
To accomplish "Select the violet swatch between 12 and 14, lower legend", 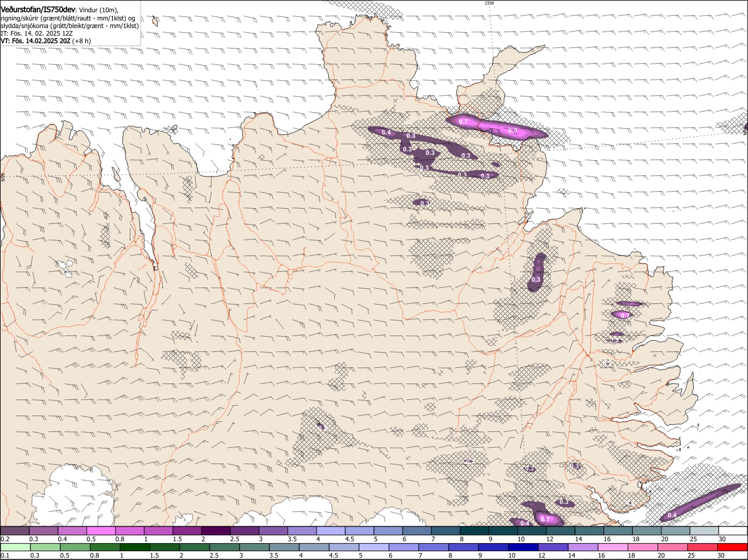I will pyautogui.click(x=553, y=548).
